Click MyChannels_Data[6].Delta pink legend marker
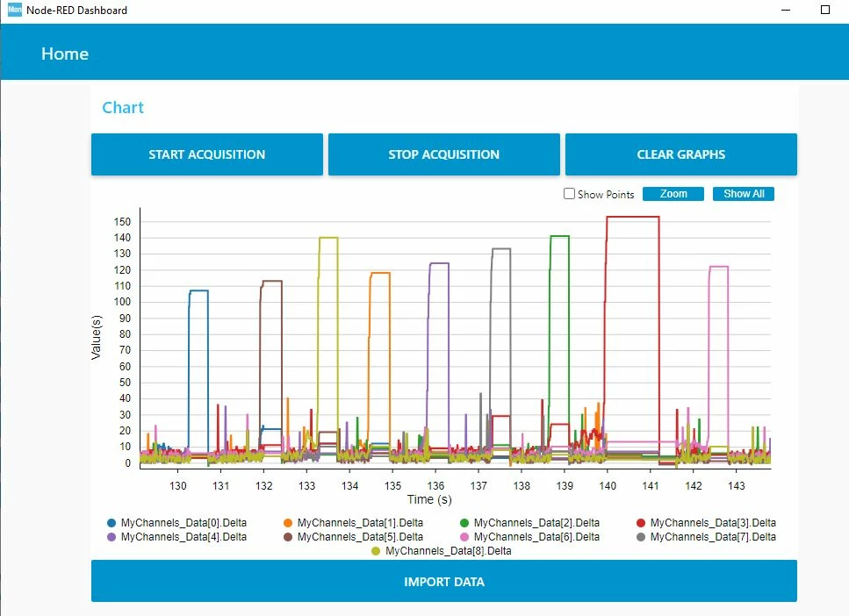This screenshot has width=849, height=616. [x=464, y=537]
